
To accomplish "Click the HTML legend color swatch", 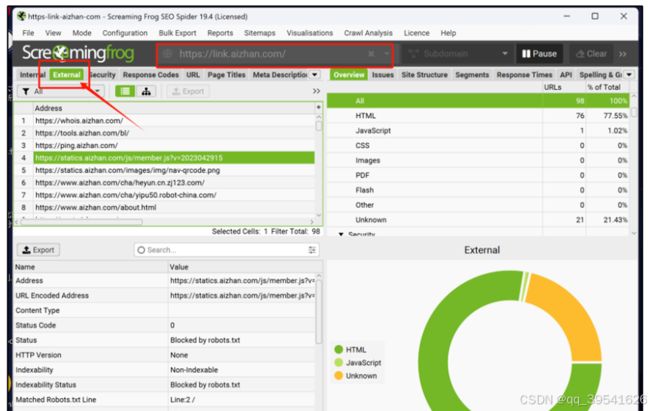I will (339, 349).
